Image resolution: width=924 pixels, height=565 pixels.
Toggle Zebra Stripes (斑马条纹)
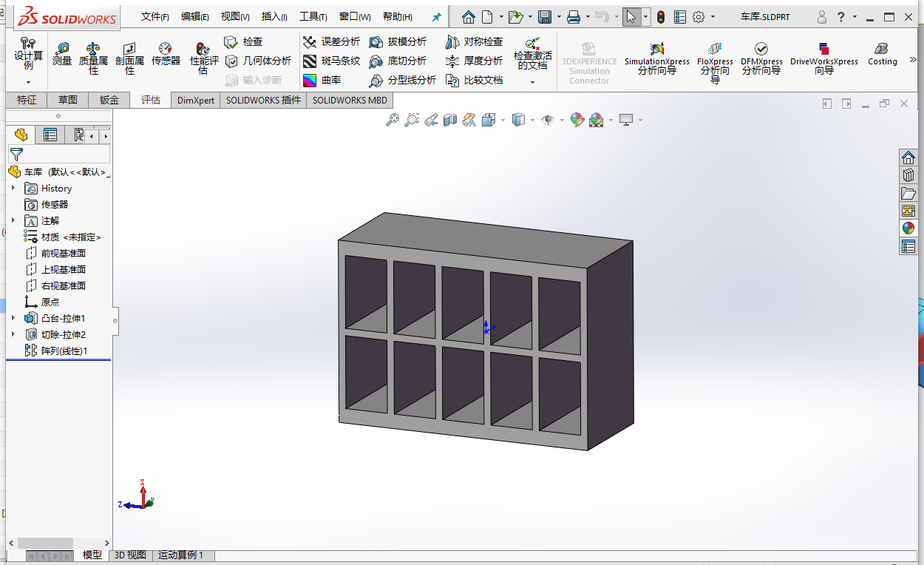332,61
